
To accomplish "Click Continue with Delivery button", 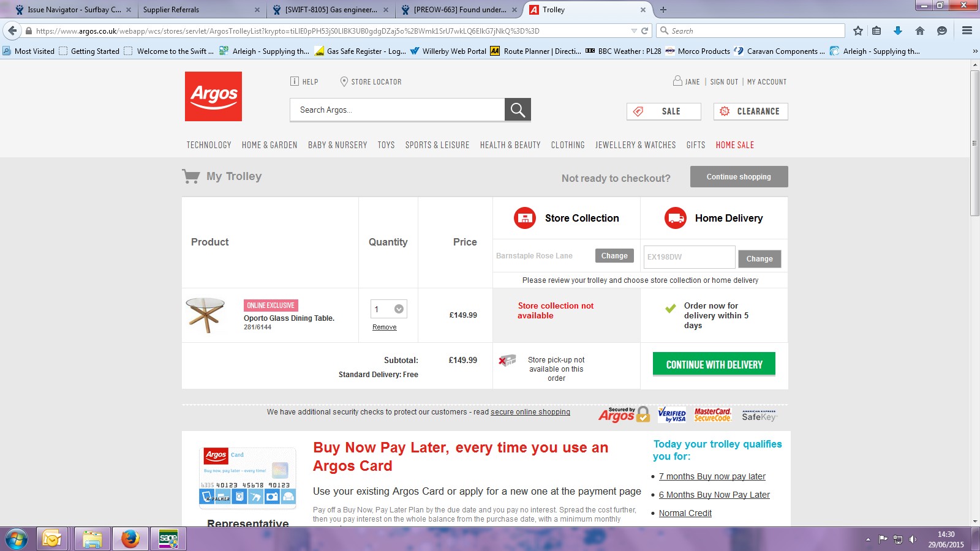I will (x=714, y=364).
